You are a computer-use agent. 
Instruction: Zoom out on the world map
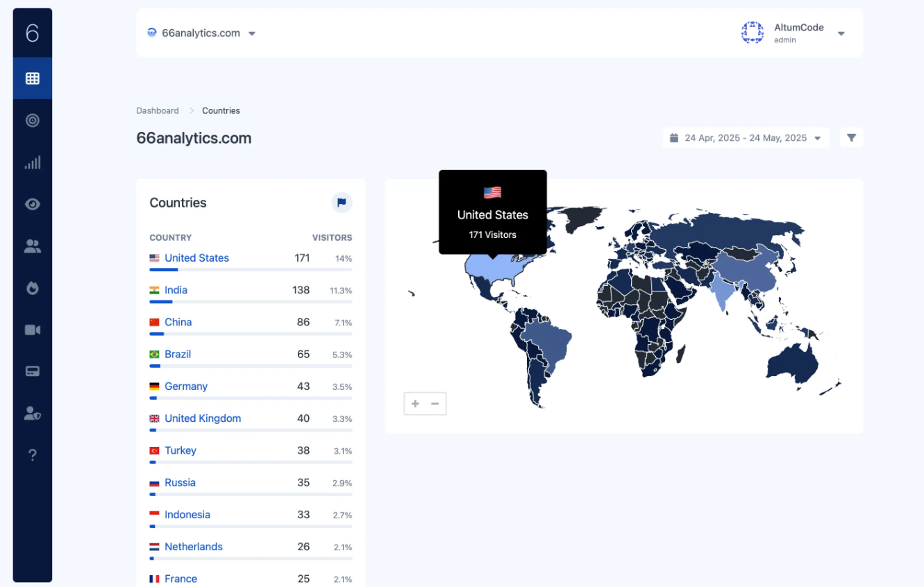click(x=435, y=404)
